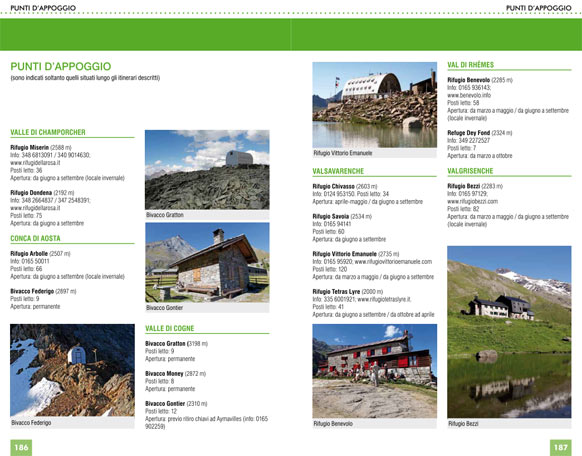Select the Bivacco Federigo photo

[x=72, y=370]
